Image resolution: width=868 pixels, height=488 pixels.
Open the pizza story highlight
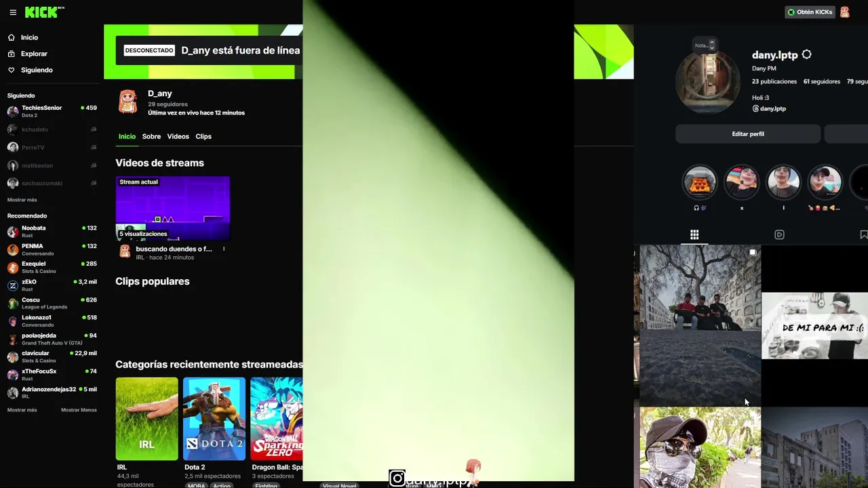click(699, 183)
